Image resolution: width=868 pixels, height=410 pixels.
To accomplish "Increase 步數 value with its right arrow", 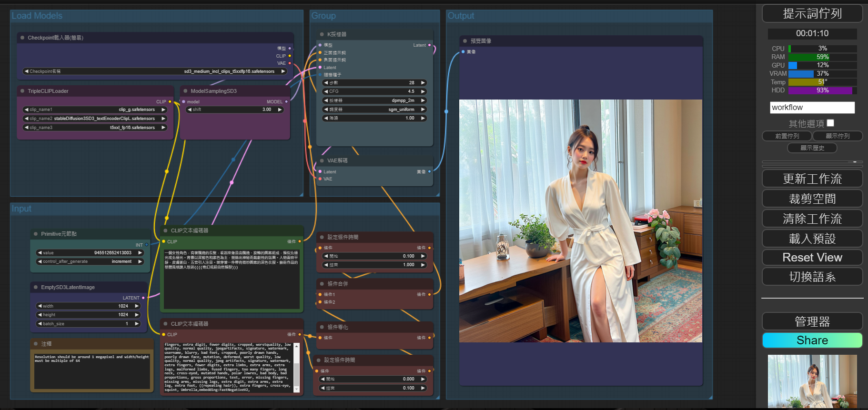I will pyautogui.click(x=423, y=82).
